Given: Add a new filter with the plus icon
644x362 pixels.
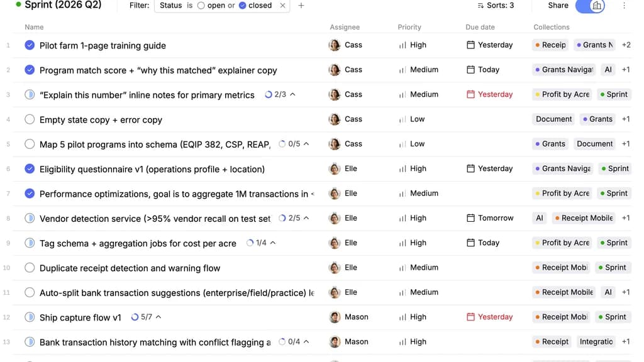Looking at the screenshot, I should click(x=301, y=6).
